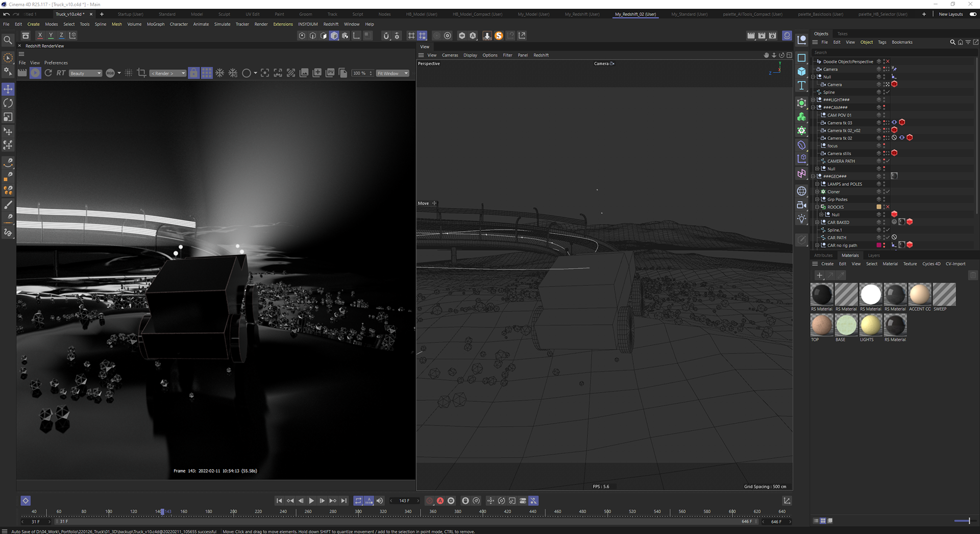Screen dimensions: 980x534
Task: Go to the end of animation
Action: (x=344, y=501)
